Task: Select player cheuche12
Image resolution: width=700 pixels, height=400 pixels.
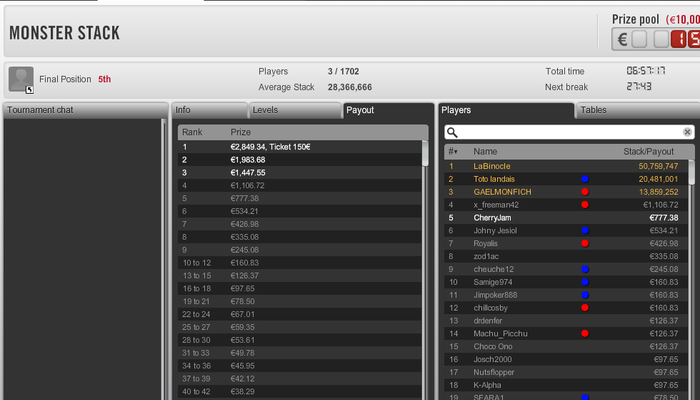Action: (567, 269)
